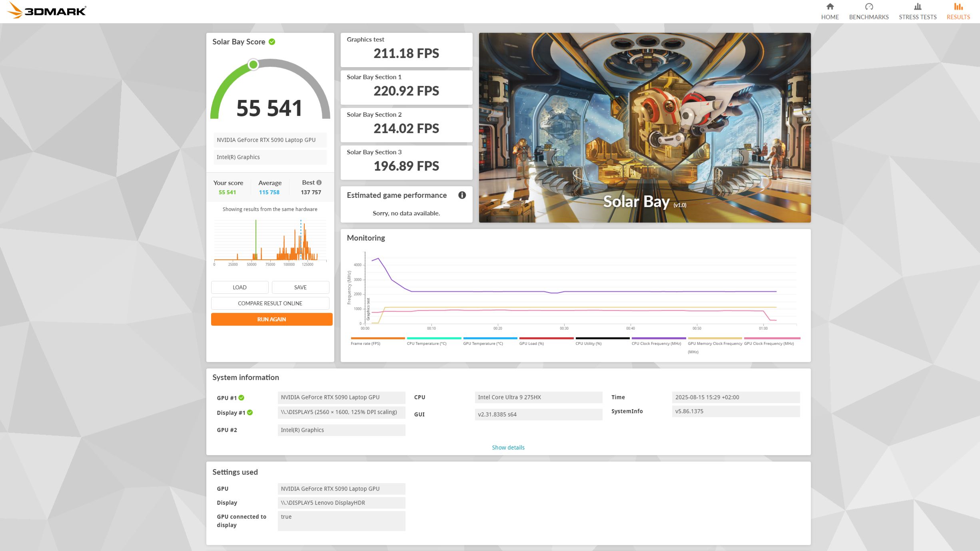Viewport: 980px width, 551px height.
Task: Click Solar Bay Section 2 214.02 FPS
Action: pos(407,125)
